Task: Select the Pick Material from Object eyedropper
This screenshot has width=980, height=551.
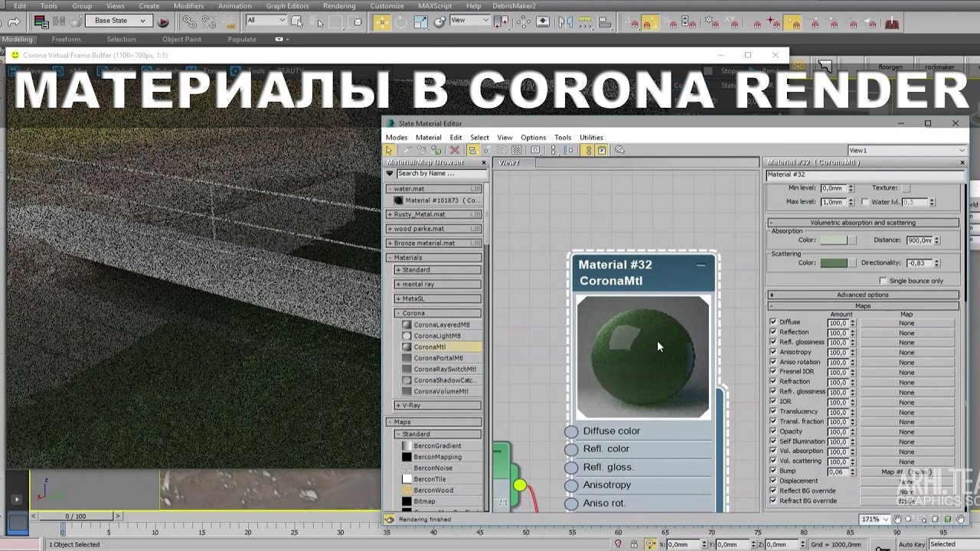Action: [407, 151]
